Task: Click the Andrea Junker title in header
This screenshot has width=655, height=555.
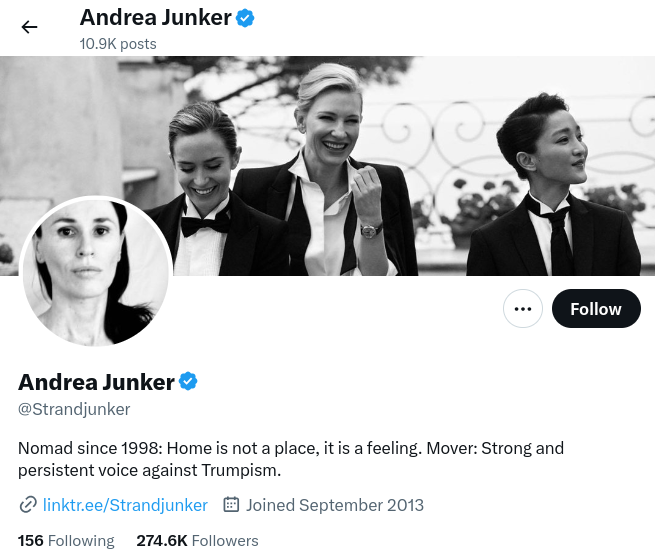Action: point(155,18)
